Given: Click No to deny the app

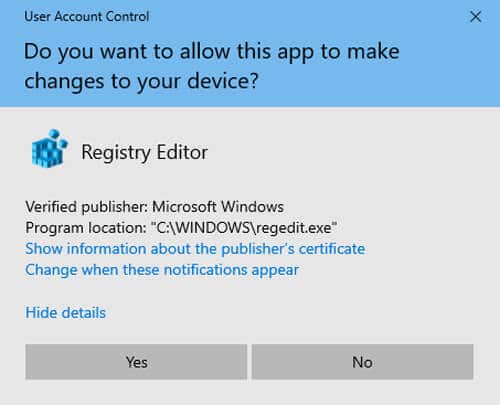Looking at the screenshot, I should point(363,362).
